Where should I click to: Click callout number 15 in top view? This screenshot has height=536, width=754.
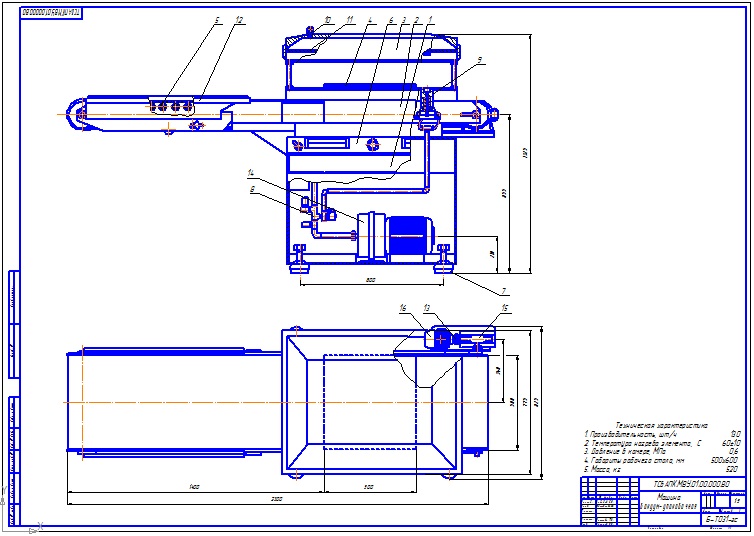[504, 308]
